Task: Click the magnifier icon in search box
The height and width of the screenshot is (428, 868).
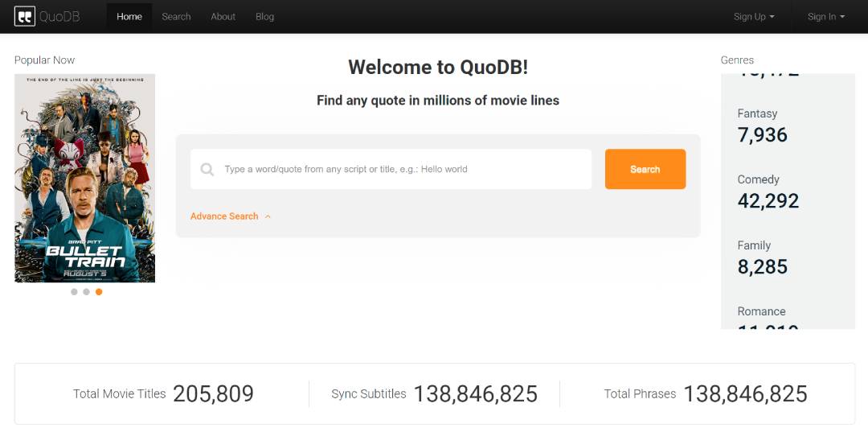Action: pyautogui.click(x=207, y=170)
